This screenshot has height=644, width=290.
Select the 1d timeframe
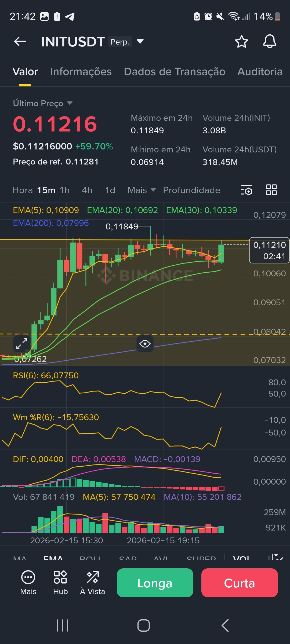coord(110,190)
